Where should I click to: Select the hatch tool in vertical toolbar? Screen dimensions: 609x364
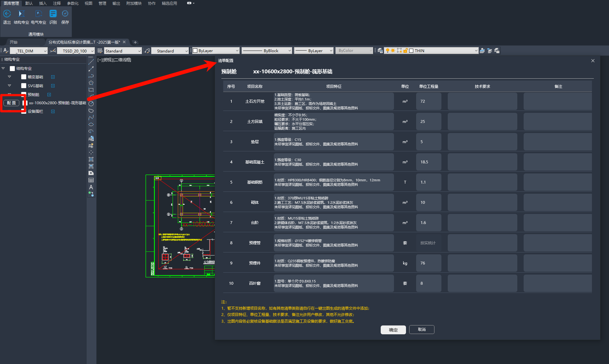click(91, 159)
